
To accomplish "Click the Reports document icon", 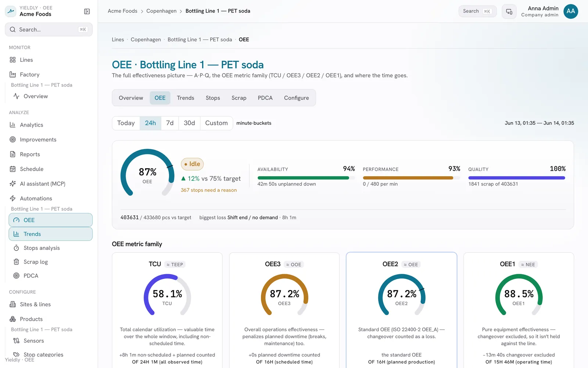I will coord(12,154).
